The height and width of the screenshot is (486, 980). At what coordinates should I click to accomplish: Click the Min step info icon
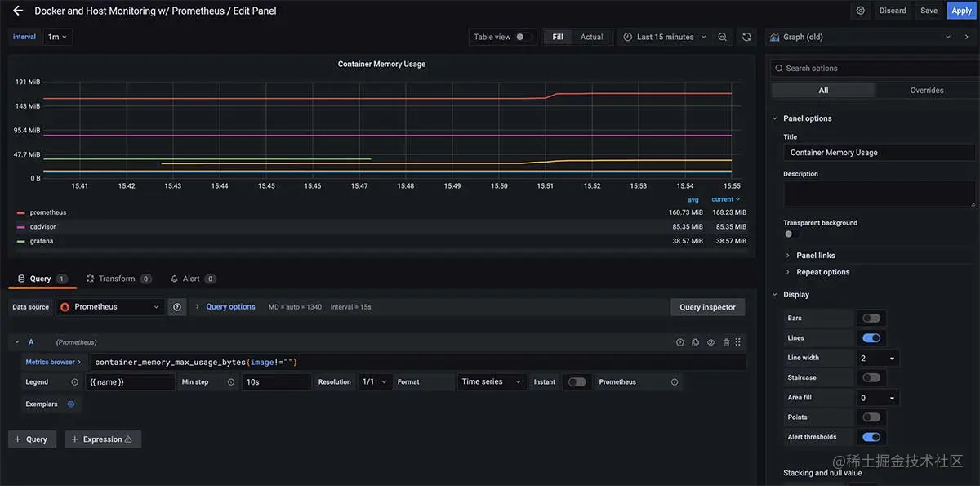pos(231,381)
